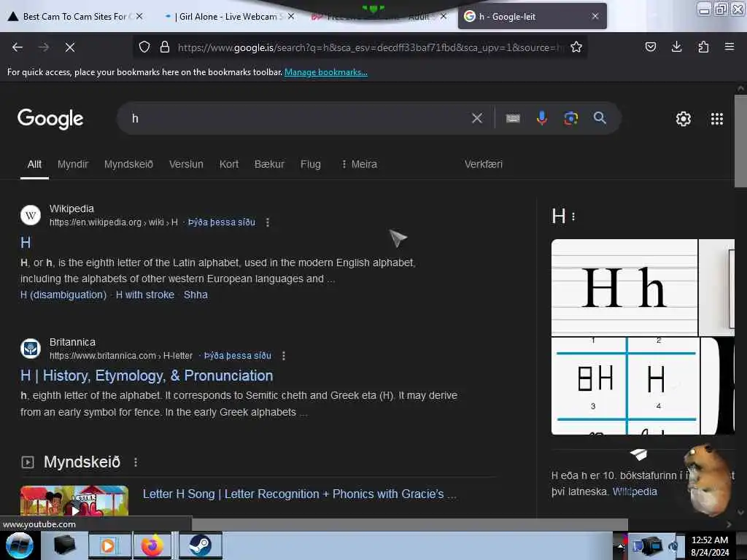Open options menu for Britannica result
747x560 pixels.
point(284,356)
